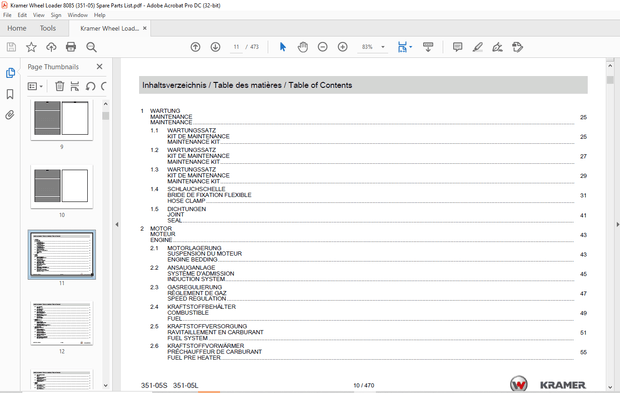Add a star bookmark to this file
This screenshot has width=620, height=393.
[x=31, y=47]
